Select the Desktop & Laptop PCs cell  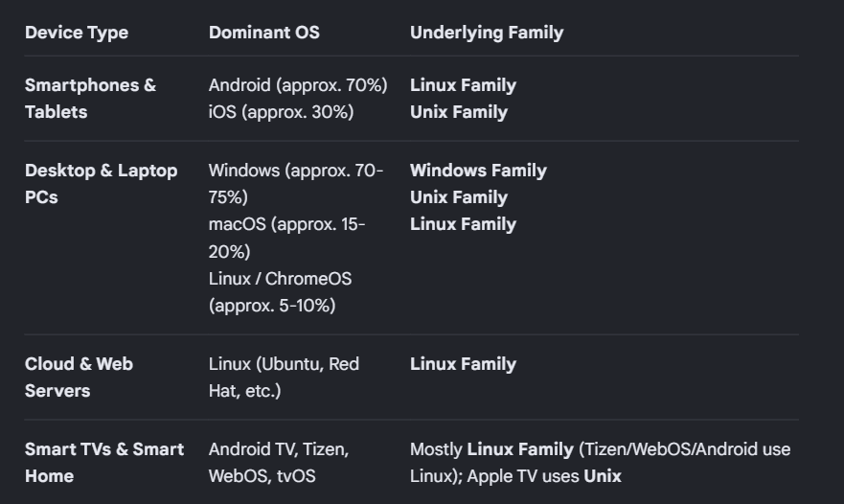pyautogui.click(x=102, y=184)
